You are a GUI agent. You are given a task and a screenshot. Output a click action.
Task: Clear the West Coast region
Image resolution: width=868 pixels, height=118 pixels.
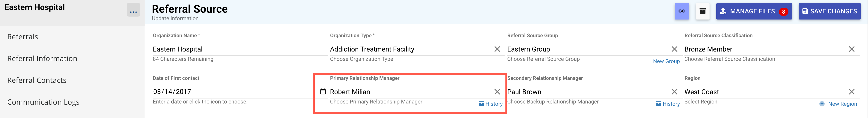(851, 92)
